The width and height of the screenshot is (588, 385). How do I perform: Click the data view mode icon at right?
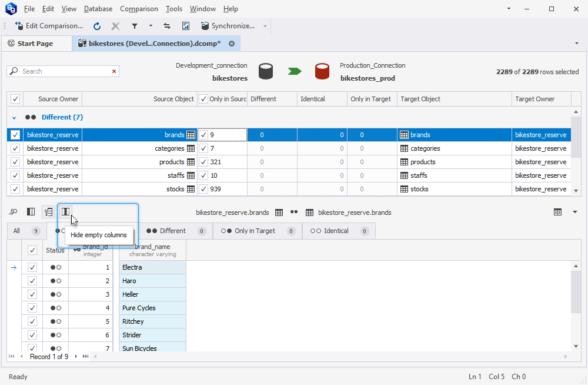tap(557, 212)
